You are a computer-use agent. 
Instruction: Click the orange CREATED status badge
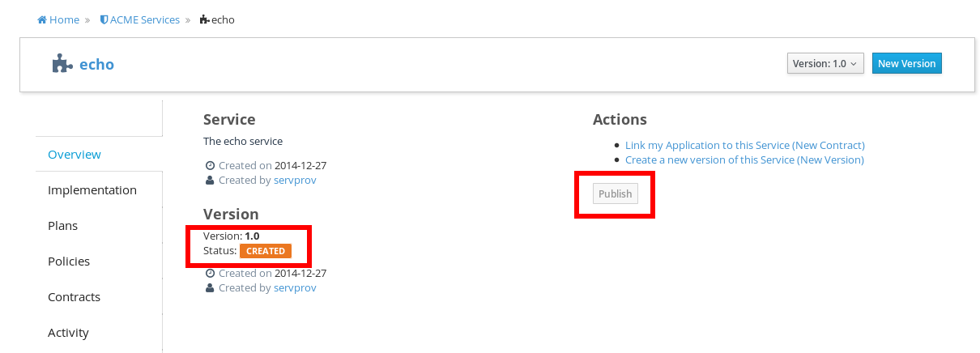(x=266, y=251)
